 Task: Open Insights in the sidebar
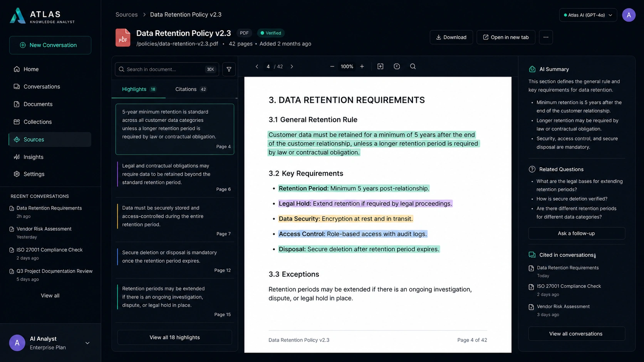click(50, 157)
